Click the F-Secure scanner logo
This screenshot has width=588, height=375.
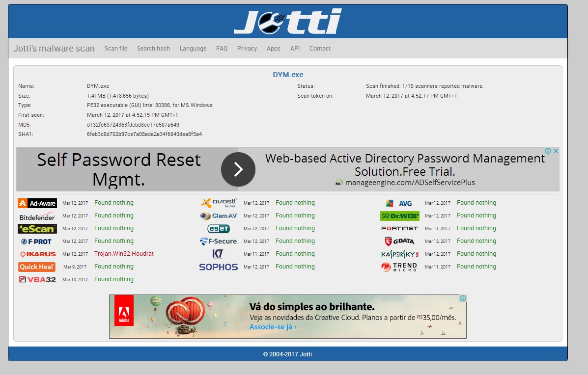[218, 241]
